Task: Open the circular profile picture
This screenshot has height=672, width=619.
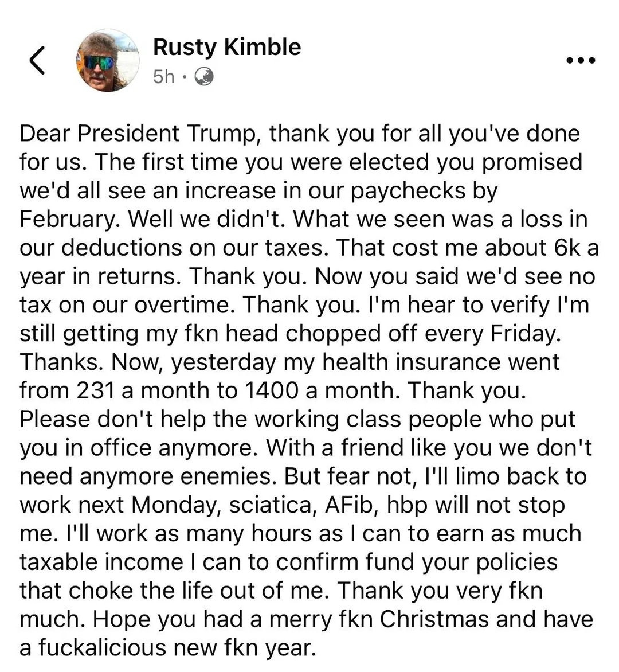Action: (x=108, y=60)
